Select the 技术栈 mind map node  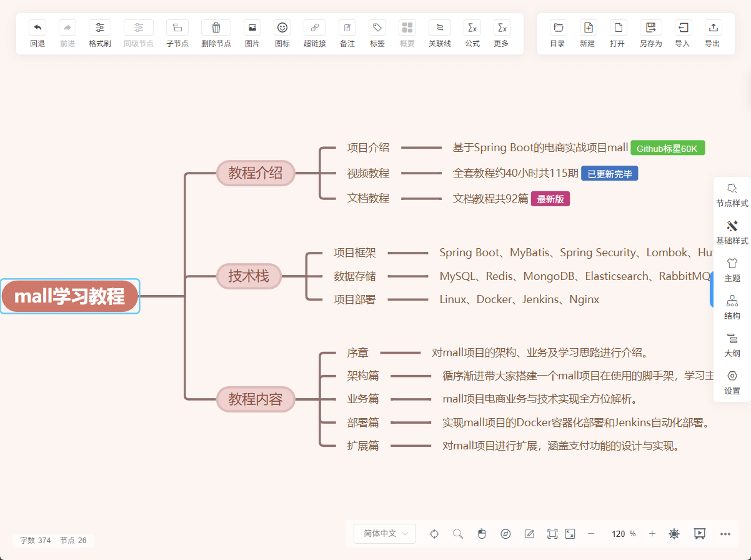coord(249,276)
